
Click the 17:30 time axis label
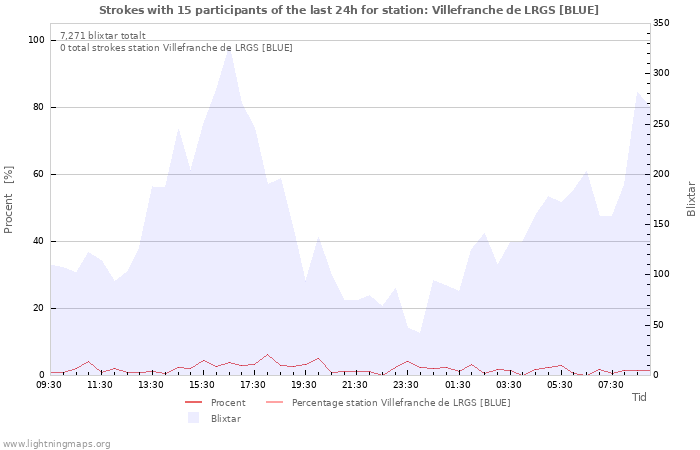coord(254,385)
